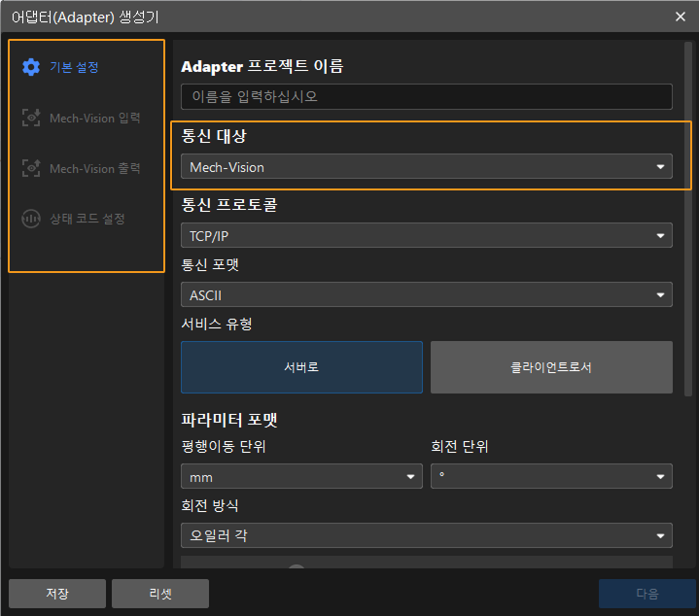Screen dimensions: 699x616
Task: Switch to the 기본 설정 tab label
Action: point(74,67)
